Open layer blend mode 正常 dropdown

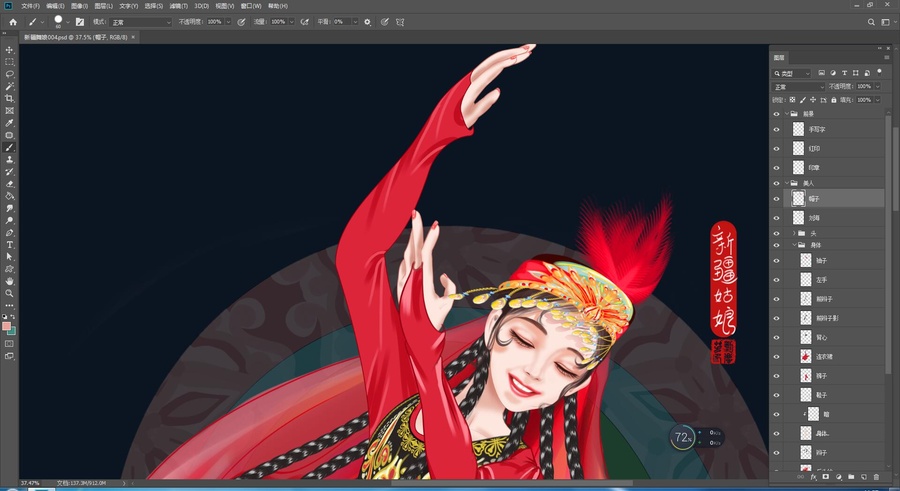798,87
